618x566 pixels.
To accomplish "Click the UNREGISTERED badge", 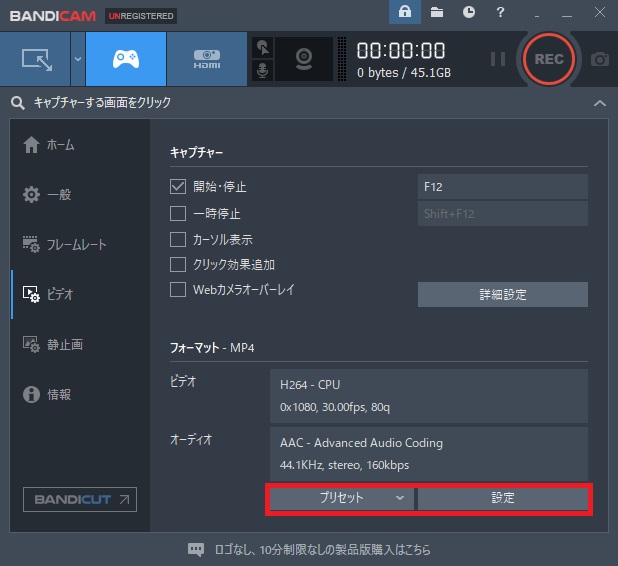I will point(141,16).
